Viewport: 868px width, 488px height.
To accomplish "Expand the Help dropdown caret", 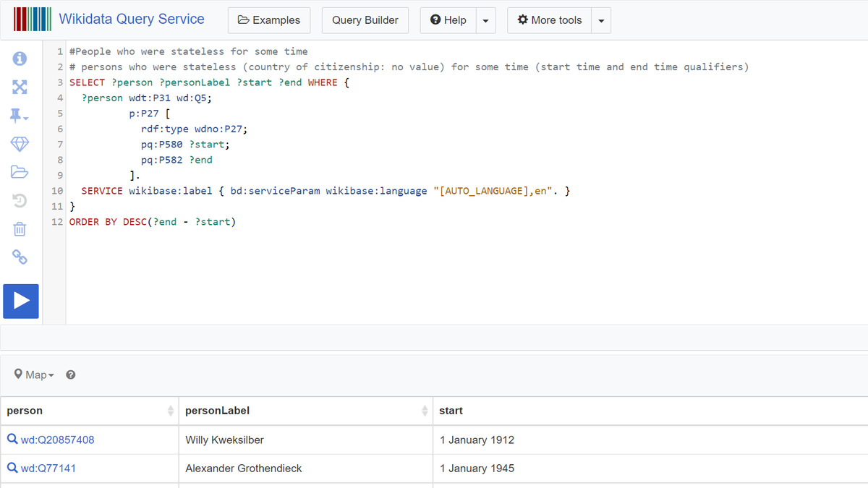I will [485, 20].
